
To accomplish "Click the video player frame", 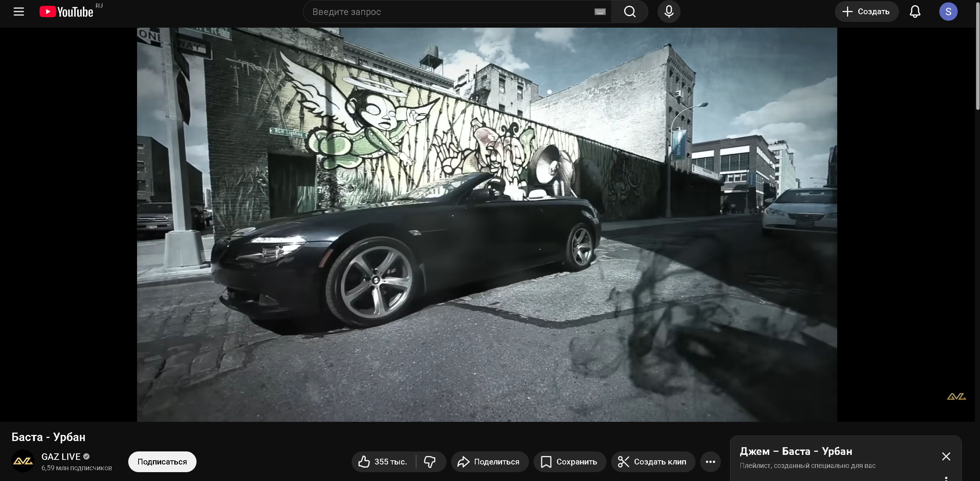I will click(487, 224).
